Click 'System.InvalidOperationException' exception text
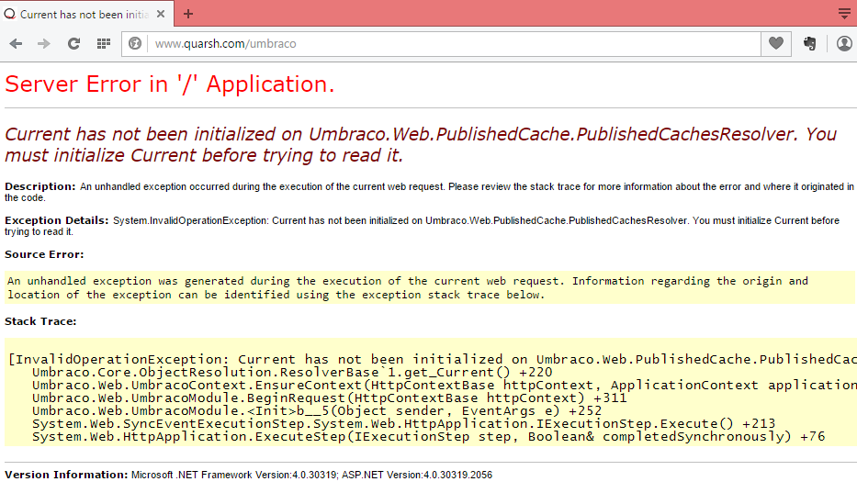Screen dimensions: 857x504 [191, 220]
